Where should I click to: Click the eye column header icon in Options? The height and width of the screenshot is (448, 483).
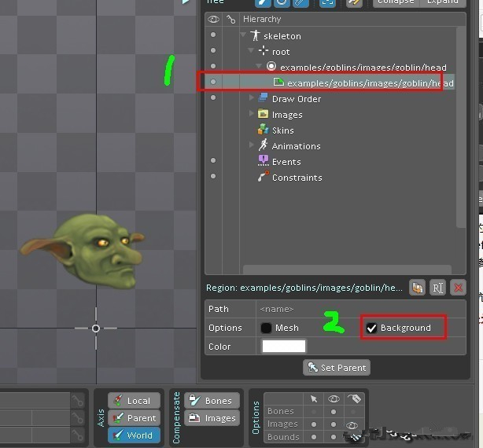pos(334,399)
